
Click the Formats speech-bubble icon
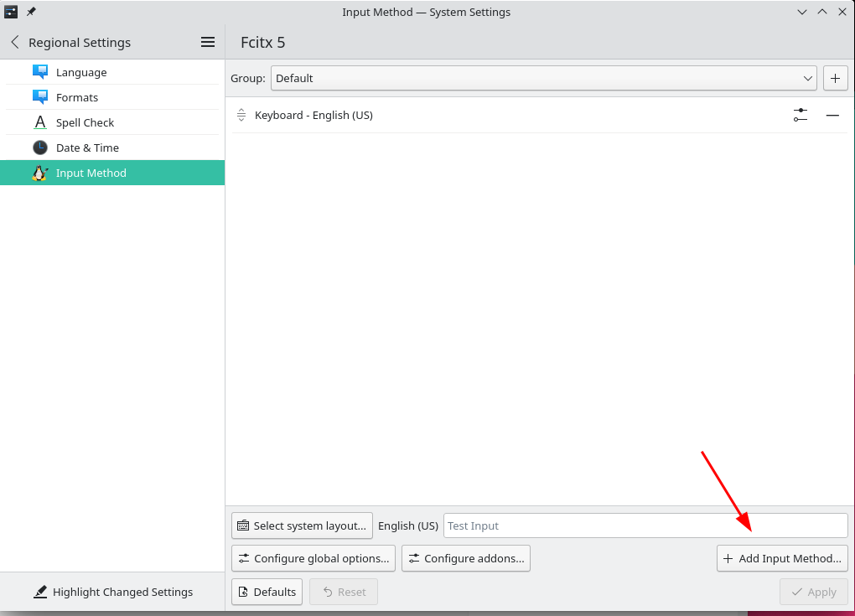(x=40, y=97)
